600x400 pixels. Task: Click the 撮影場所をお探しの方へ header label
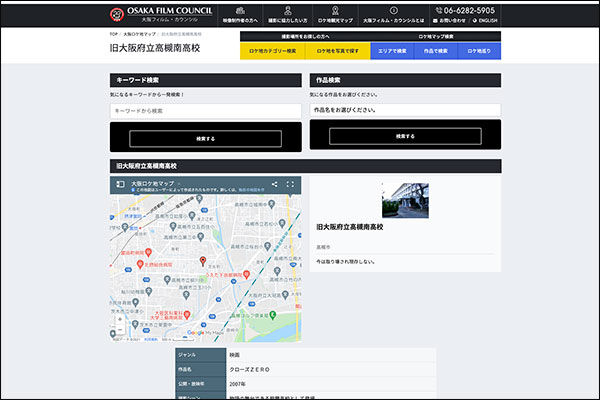[305, 36]
